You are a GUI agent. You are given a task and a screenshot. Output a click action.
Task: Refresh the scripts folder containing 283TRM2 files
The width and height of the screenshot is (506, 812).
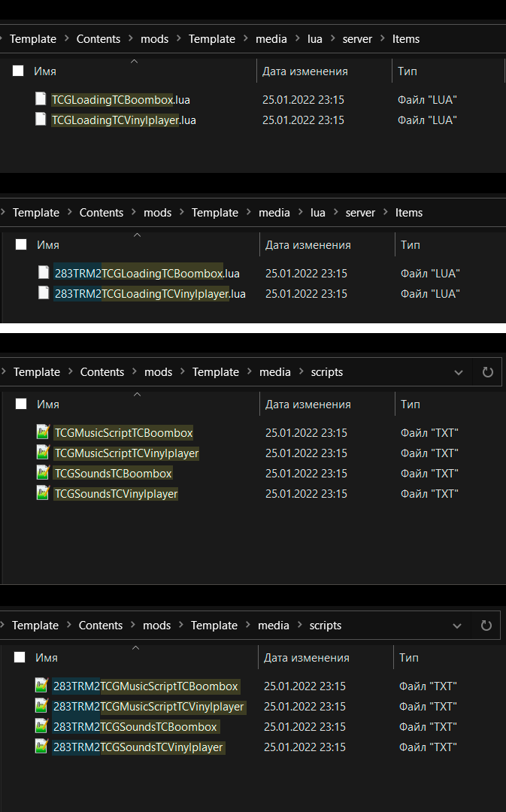click(486, 626)
